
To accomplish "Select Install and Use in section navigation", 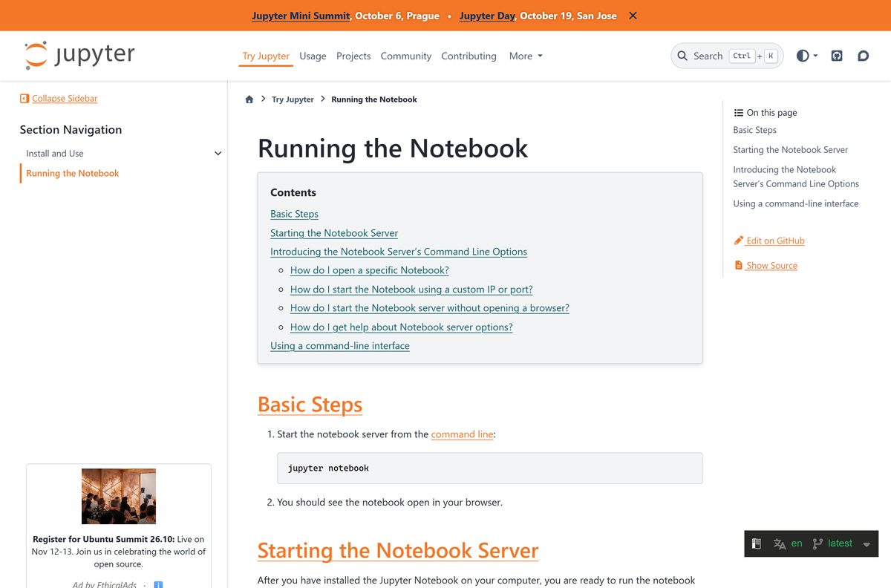I will 55,154.
